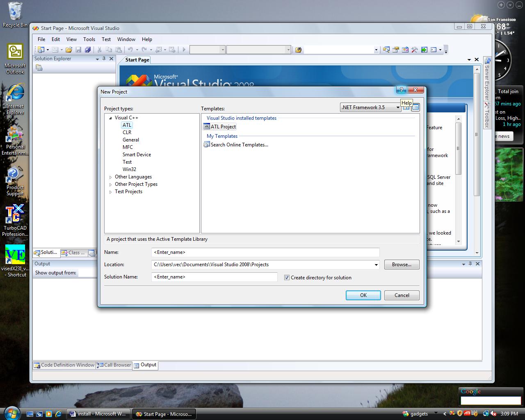Click the Find in Files toolbar icon

[x=298, y=50]
